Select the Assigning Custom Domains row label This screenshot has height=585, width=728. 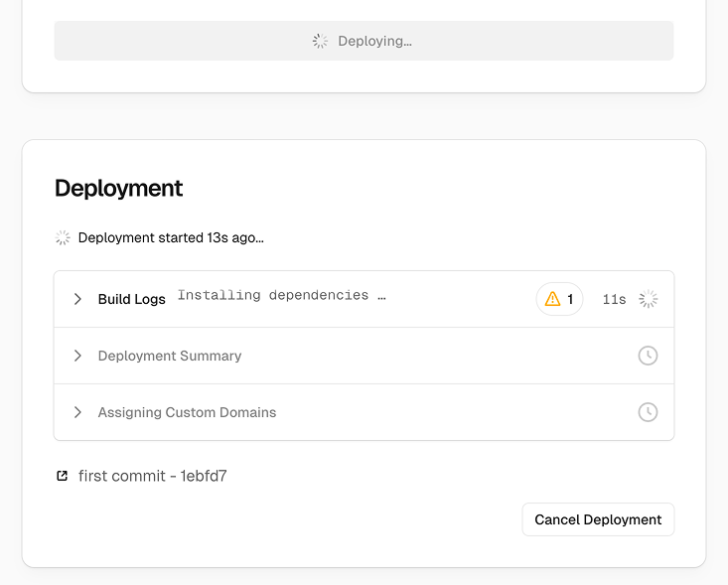(x=187, y=412)
